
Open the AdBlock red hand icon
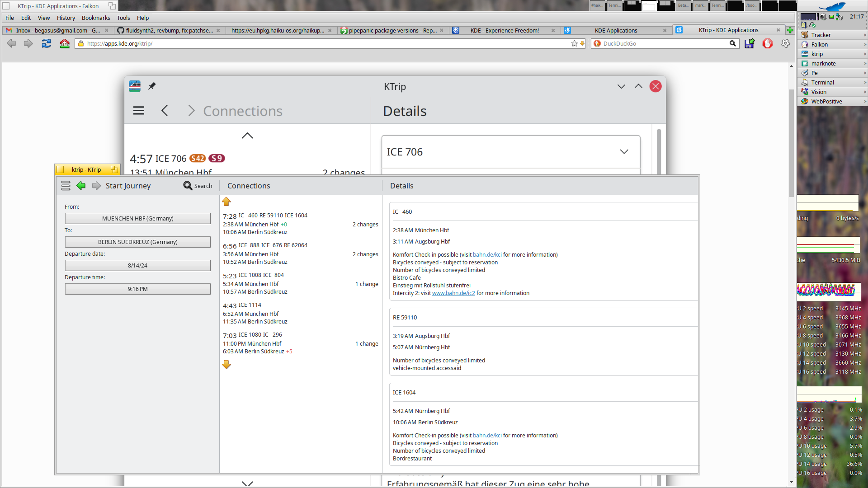[768, 43]
